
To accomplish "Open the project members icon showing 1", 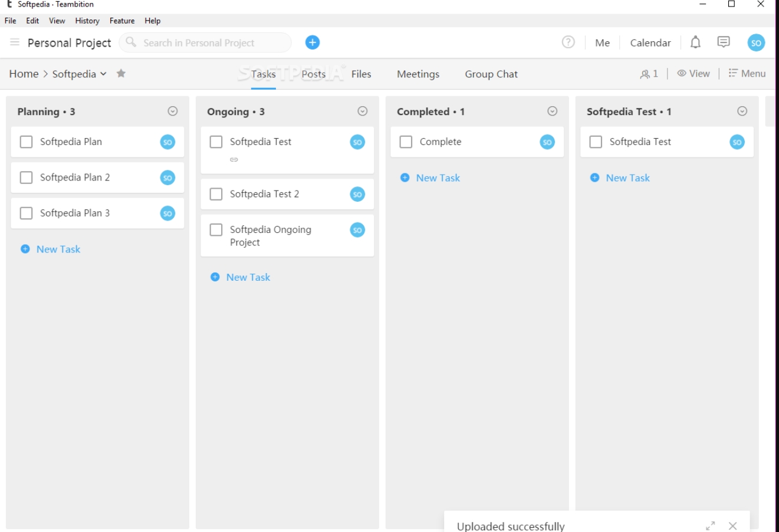I will [649, 74].
